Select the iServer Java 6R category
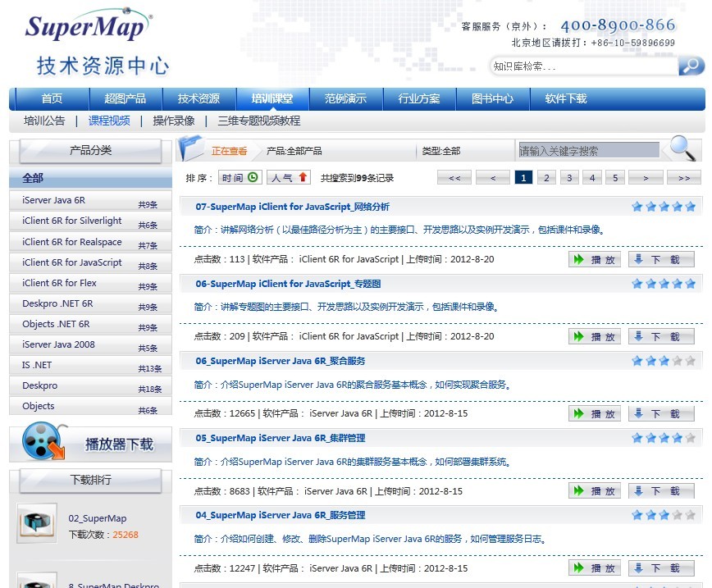712x588 pixels. click(x=91, y=200)
